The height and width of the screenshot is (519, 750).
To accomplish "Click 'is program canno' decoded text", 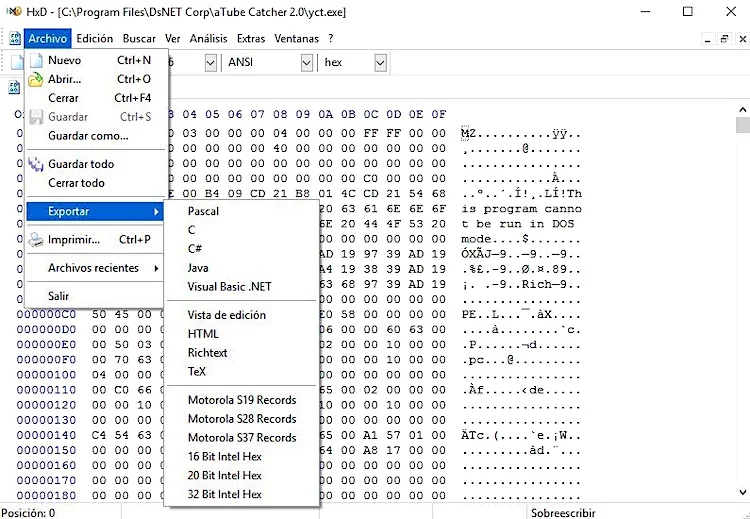I will pos(521,209).
